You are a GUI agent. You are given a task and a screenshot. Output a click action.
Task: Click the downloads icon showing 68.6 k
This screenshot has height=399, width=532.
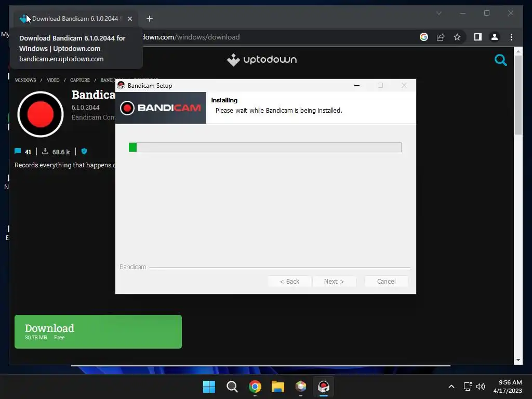tap(45, 151)
